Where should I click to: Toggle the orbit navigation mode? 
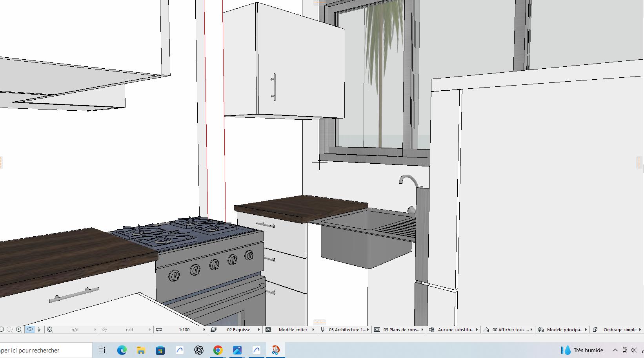30,330
